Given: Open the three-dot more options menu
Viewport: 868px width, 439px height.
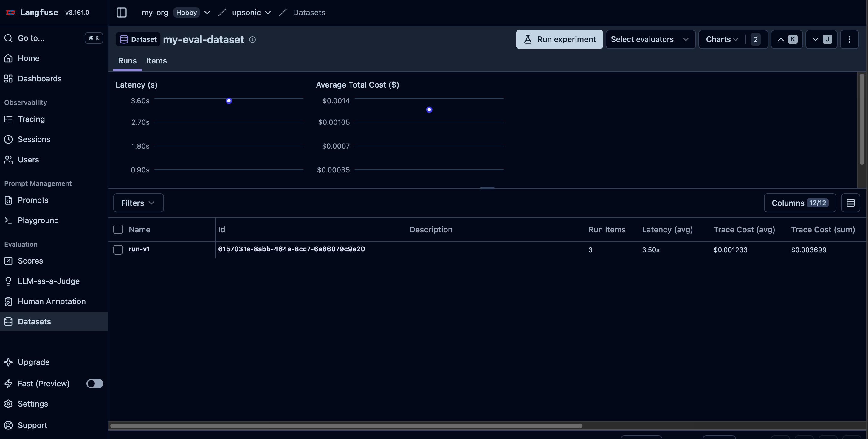Looking at the screenshot, I should (849, 39).
